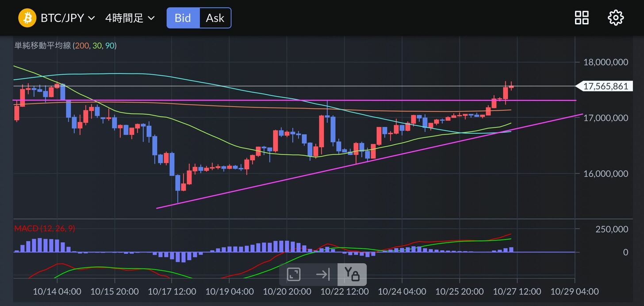Expand the 4時間足 timeframe dropdown
The height and width of the screenshot is (306, 644).
[130, 18]
